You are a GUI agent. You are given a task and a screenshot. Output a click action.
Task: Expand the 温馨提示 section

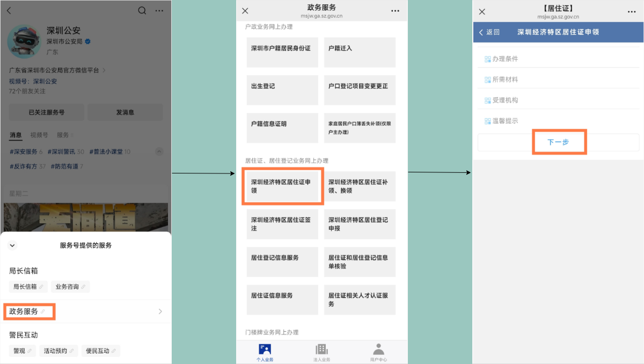pos(559,121)
